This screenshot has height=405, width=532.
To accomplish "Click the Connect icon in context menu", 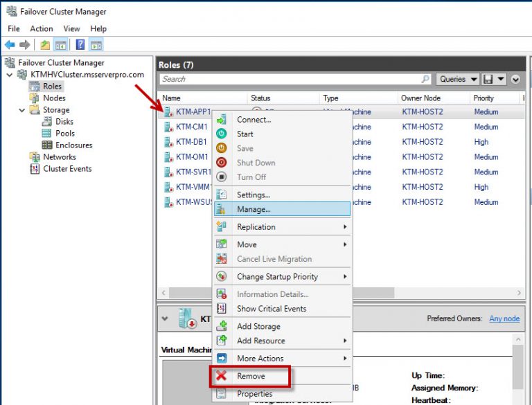I will point(222,120).
